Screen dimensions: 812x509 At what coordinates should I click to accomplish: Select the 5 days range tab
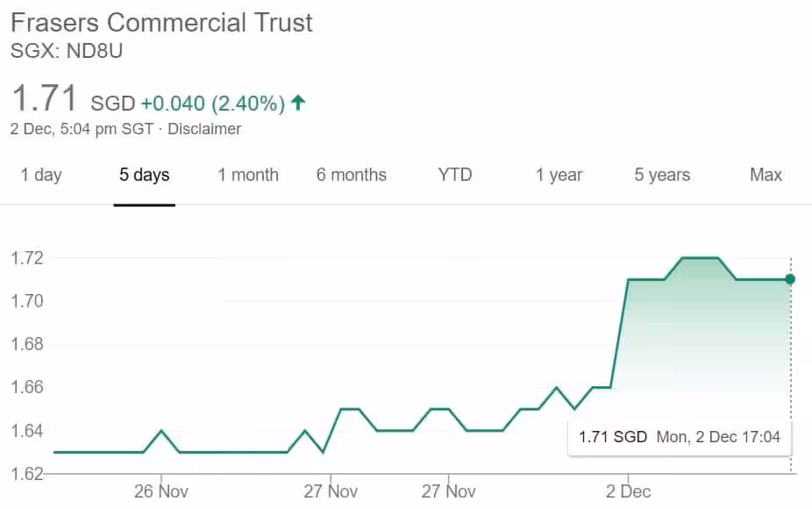(x=145, y=175)
